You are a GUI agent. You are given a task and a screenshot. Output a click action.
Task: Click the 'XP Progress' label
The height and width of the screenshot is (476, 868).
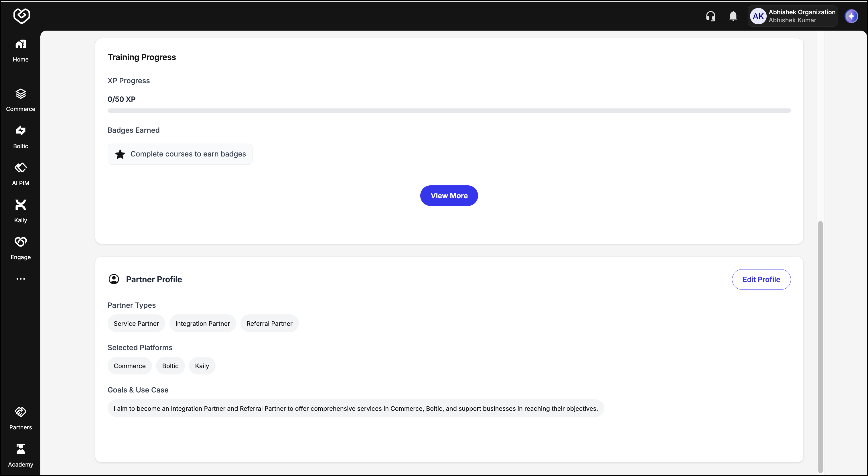click(128, 81)
